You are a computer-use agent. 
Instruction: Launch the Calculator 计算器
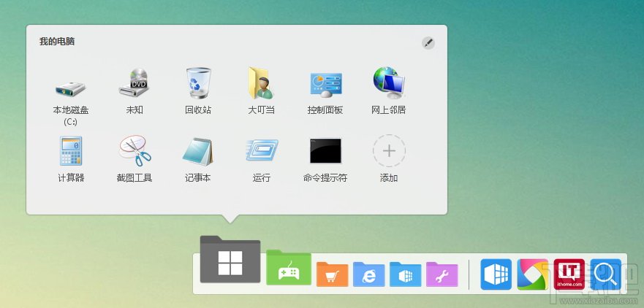[x=71, y=151]
